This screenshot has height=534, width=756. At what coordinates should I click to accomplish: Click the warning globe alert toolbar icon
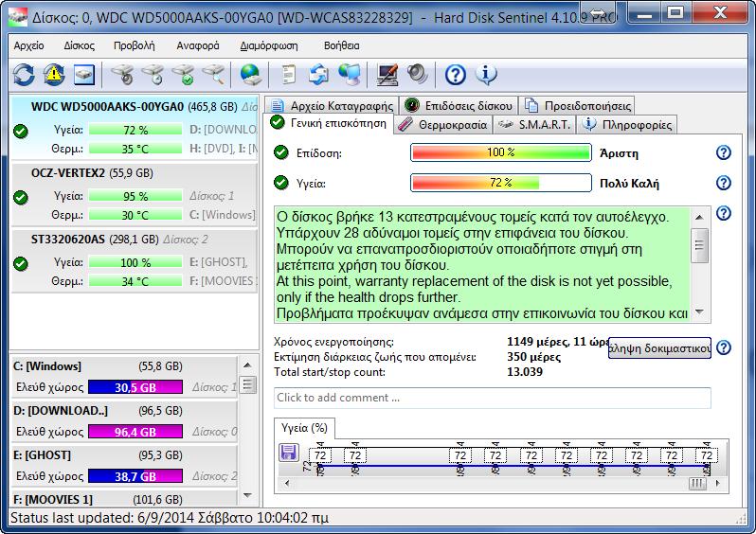click(54, 75)
